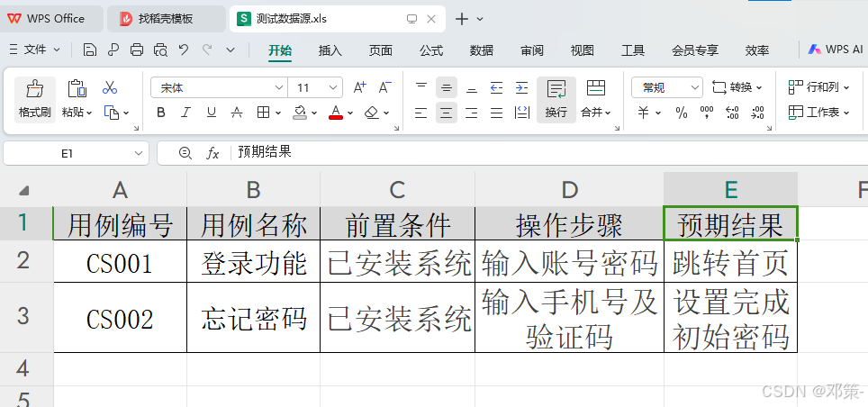Click the Print icon in quick access toolbar
Screen dimensions: 868x407
(x=137, y=50)
